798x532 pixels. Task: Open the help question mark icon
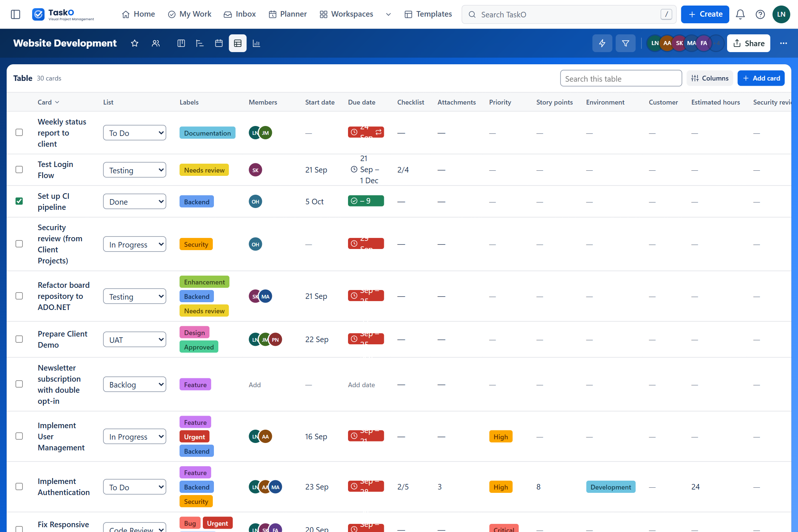[760, 14]
